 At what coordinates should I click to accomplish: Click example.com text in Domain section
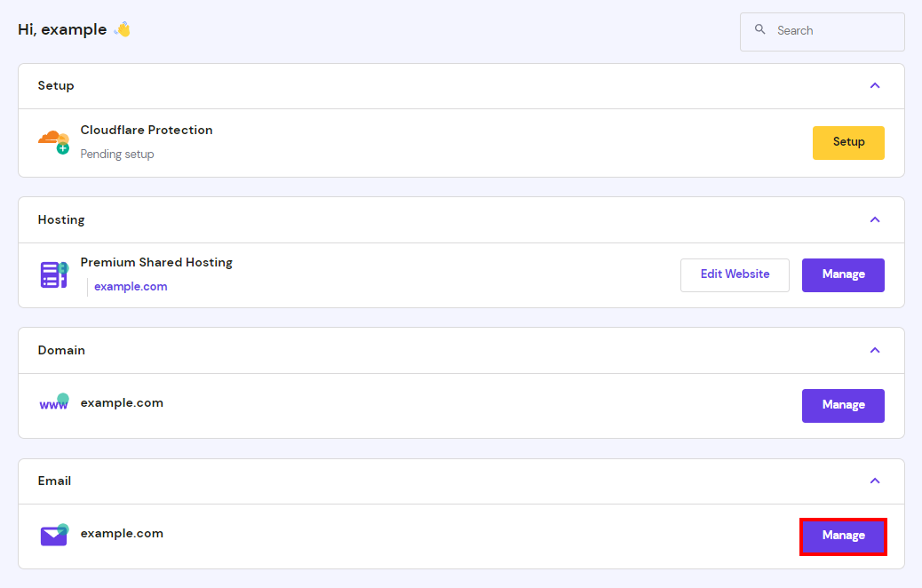[x=122, y=403]
